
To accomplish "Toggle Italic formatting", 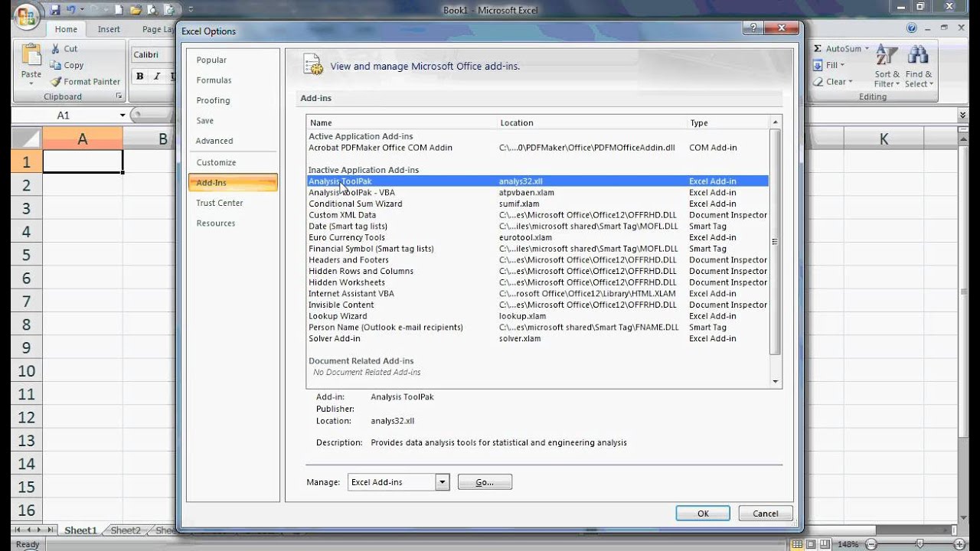I will (157, 76).
